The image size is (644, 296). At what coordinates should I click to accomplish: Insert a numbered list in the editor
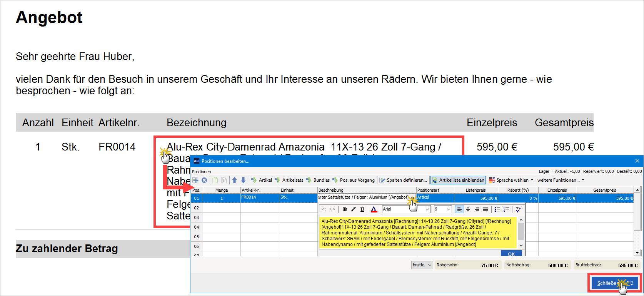[506, 209]
